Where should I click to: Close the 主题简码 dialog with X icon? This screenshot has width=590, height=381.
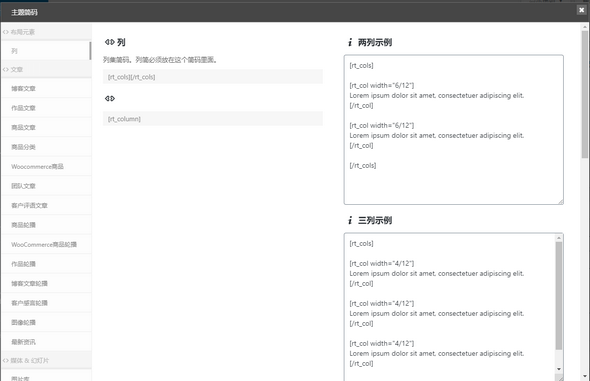581,10
